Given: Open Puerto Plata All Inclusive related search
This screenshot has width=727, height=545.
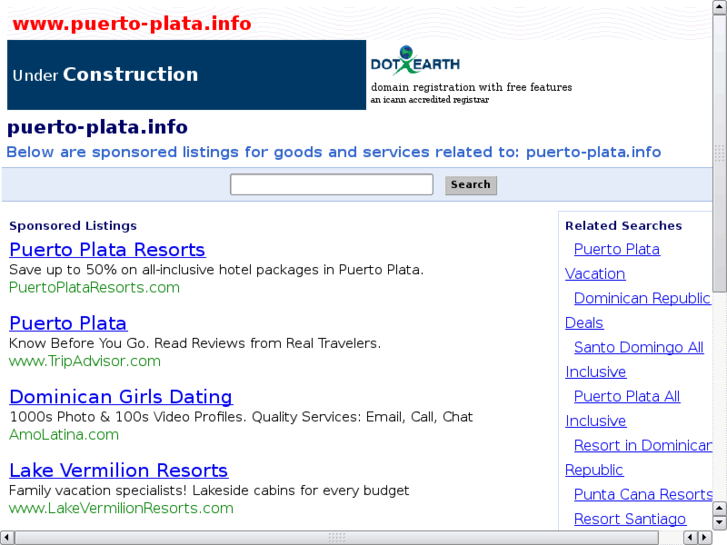Looking at the screenshot, I should click(627, 397).
